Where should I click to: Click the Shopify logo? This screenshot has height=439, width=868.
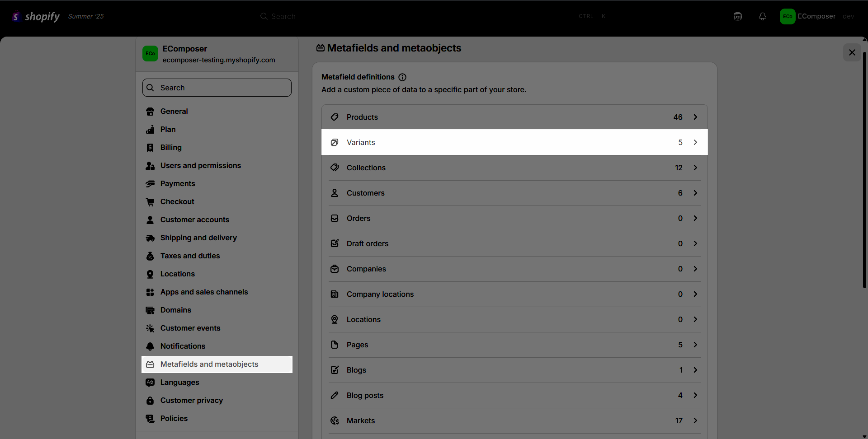tap(36, 17)
